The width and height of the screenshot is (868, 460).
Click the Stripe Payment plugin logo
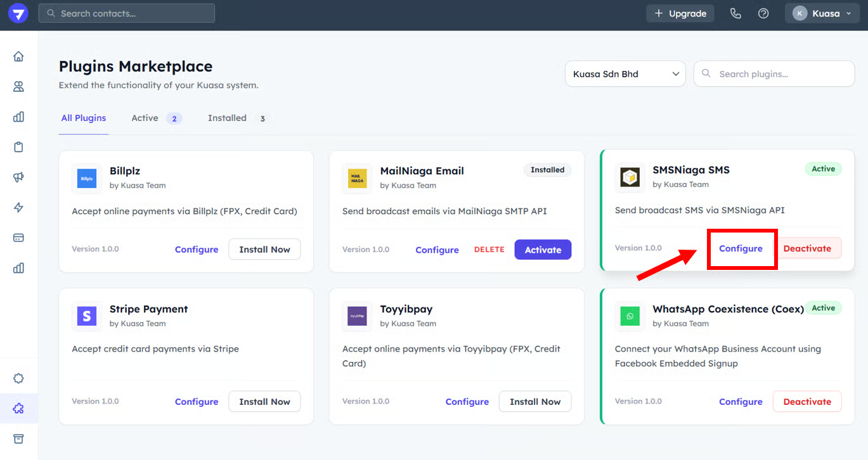[87, 316]
